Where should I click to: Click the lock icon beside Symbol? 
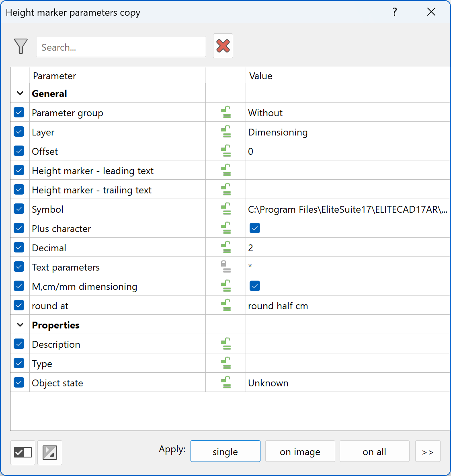click(x=226, y=209)
